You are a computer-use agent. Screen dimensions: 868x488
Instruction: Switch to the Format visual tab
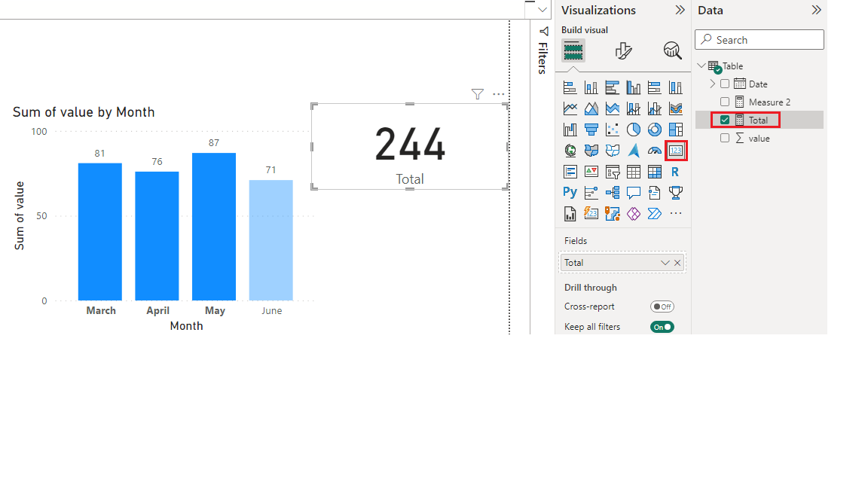click(x=623, y=51)
